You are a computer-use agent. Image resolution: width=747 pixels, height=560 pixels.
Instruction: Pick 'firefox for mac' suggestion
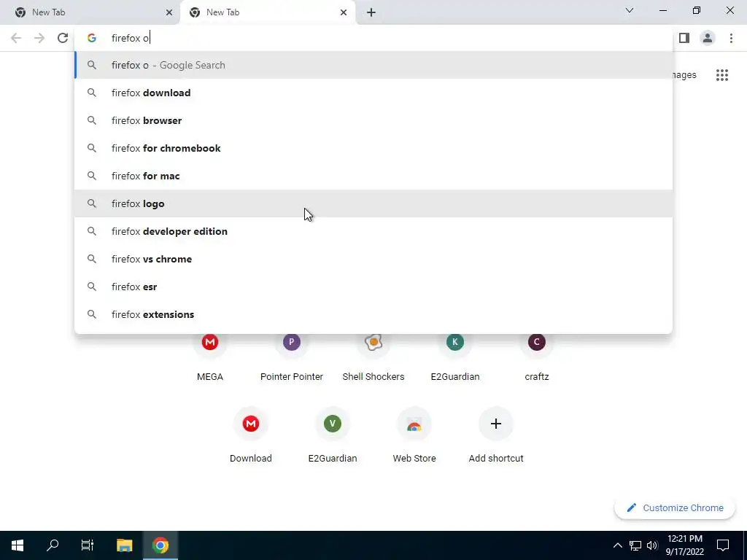373,176
